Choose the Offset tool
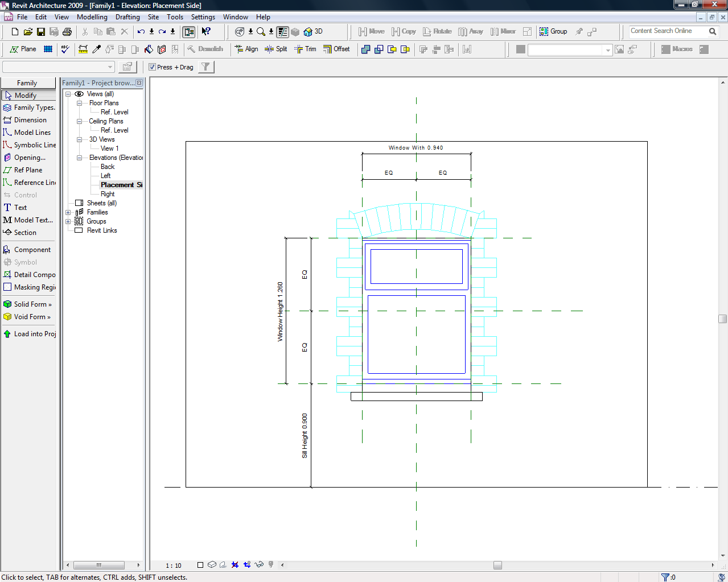The width and height of the screenshot is (728, 582). pyautogui.click(x=336, y=49)
